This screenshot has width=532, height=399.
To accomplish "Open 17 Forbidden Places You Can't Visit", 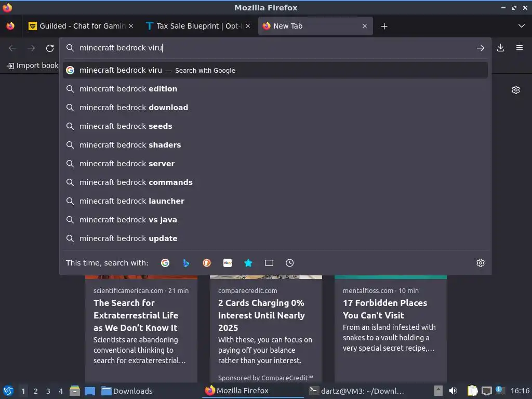I will (391, 329).
